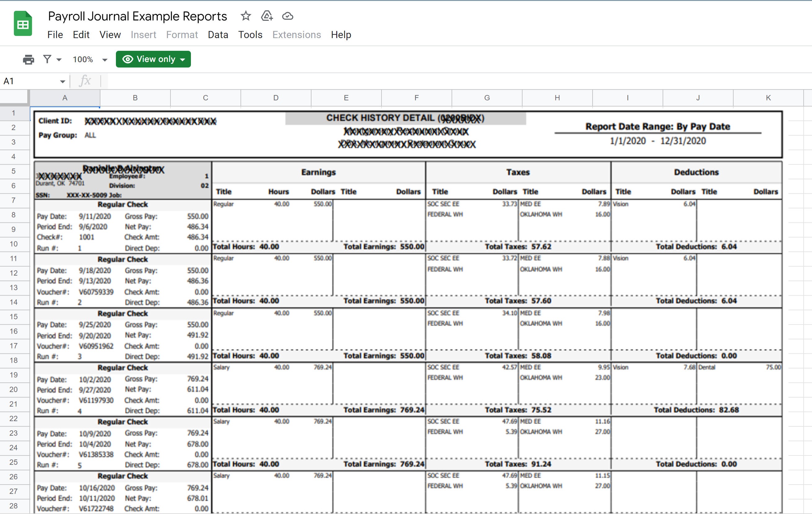Open the View only mode button
The width and height of the screenshot is (812, 514).
point(153,59)
